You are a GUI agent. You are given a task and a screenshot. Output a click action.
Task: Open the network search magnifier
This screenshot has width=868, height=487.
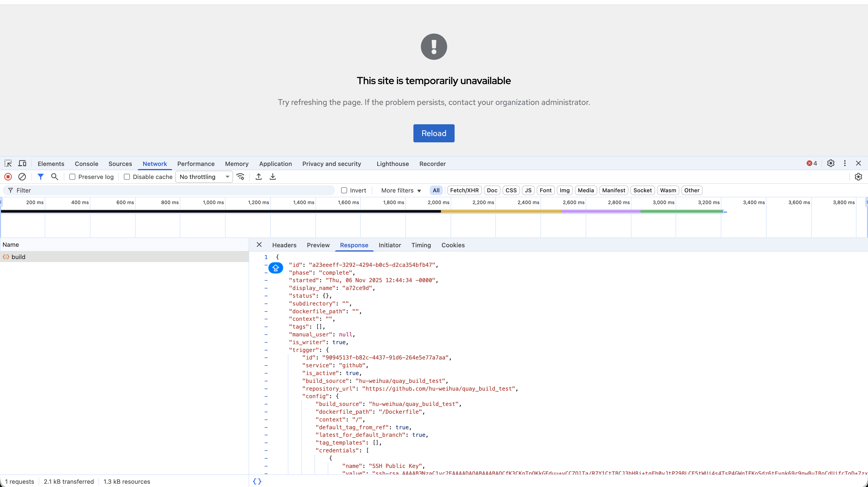coord(55,177)
